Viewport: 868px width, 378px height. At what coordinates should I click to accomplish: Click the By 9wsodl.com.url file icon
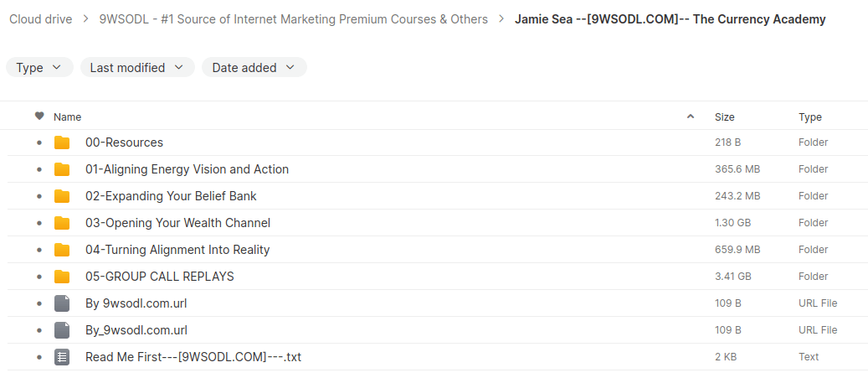(62, 303)
